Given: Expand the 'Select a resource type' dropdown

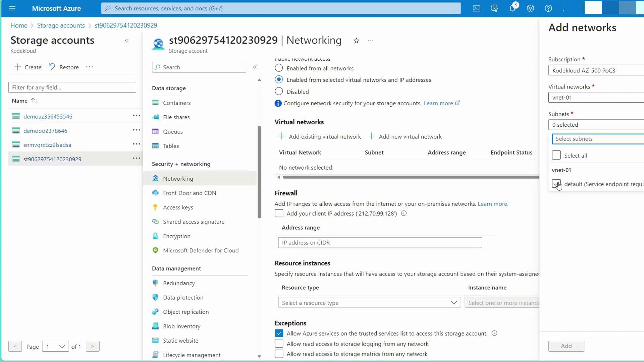Looking at the screenshot, I should 369,303.
